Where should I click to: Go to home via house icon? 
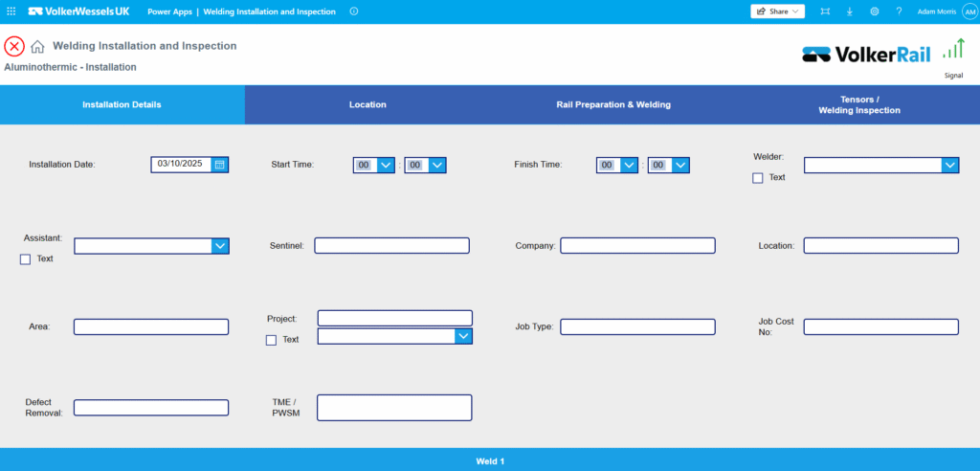37,47
